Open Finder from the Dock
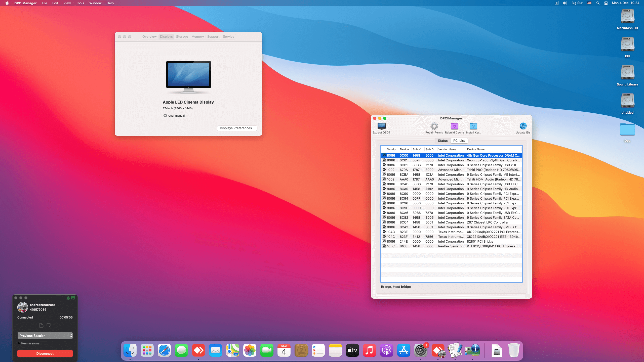644x362 pixels. coord(130,350)
